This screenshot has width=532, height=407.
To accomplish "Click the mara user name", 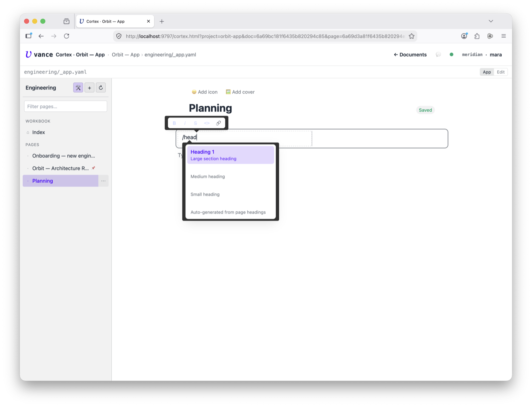I will tap(496, 55).
